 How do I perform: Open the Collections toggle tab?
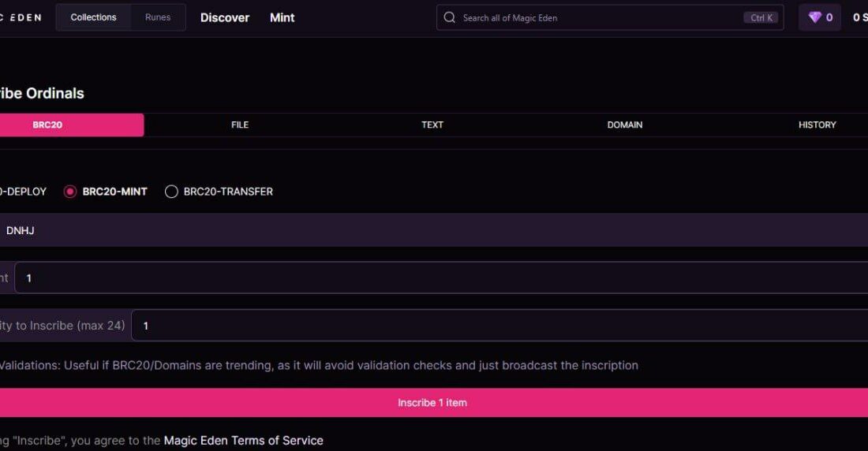tap(94, 17)
